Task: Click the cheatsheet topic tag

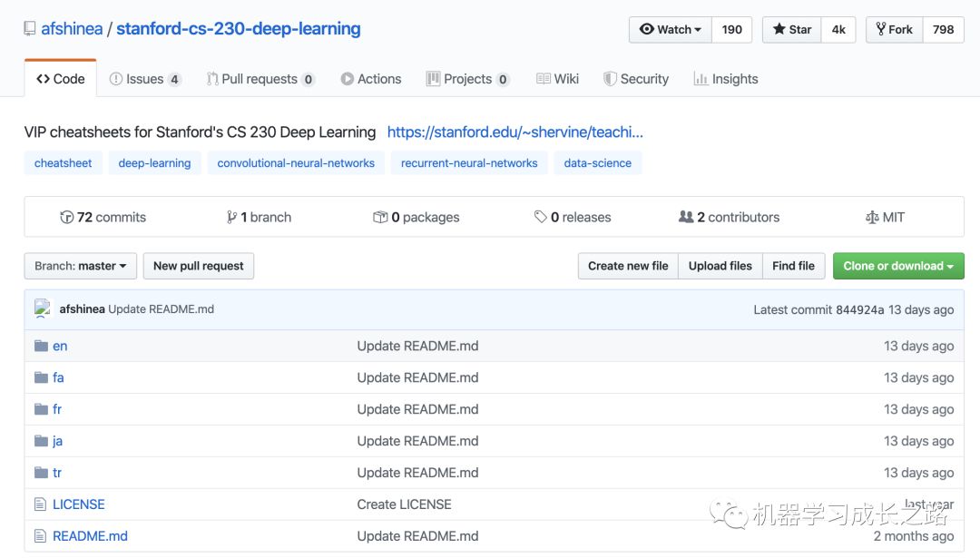Action: 64,163
